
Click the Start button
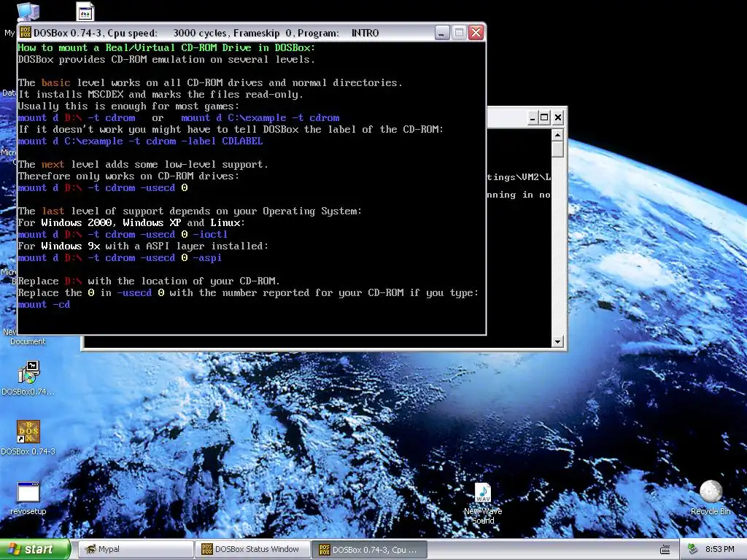pos(35,549)
